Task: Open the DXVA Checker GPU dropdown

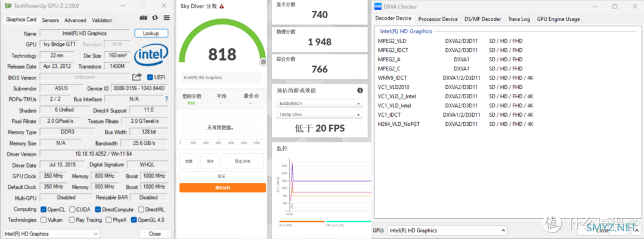Action: (447, 231)
